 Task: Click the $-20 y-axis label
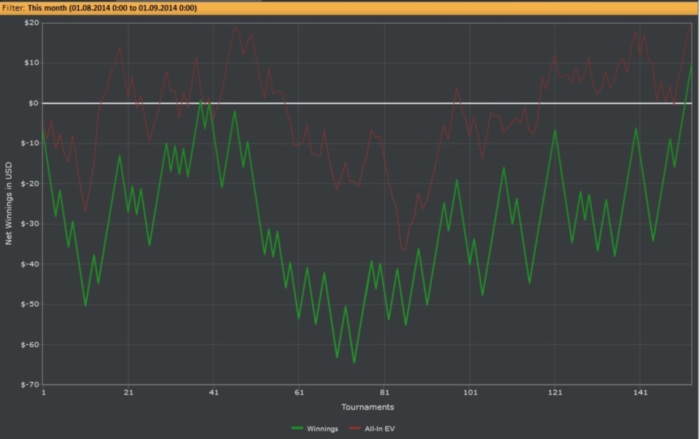point(30,184)
